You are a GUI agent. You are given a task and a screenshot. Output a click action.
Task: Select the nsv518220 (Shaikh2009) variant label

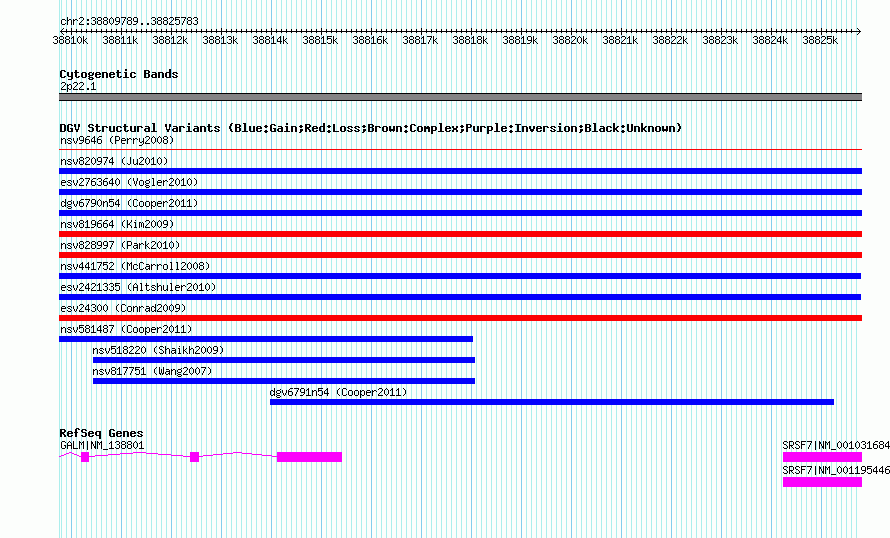click(158, 350)
